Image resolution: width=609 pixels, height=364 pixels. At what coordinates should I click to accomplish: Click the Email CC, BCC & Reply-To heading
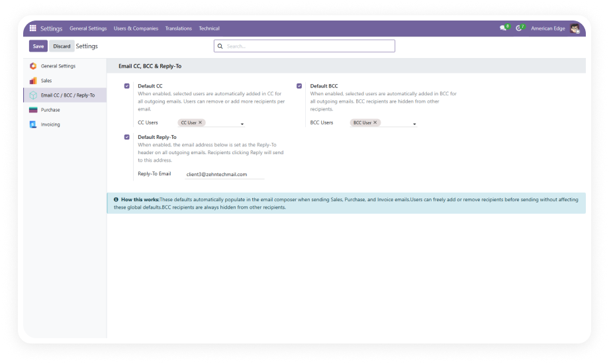coord(150,66)
